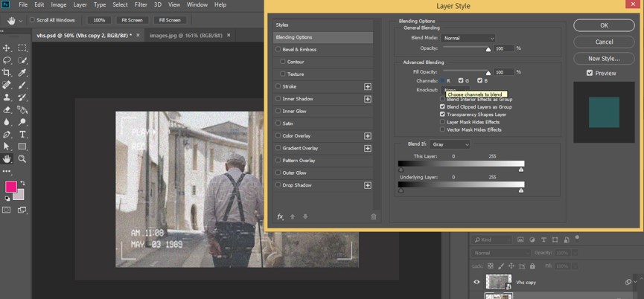The height and width of the screenshot is (299, 644).
Task: Open the Blend If Gray dropdown
Action: [450, 144]
